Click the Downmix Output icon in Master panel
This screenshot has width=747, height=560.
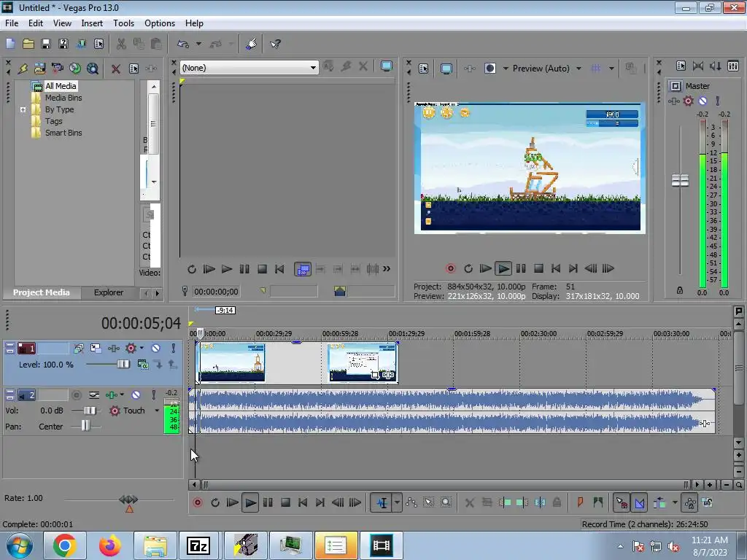[698, 66]
